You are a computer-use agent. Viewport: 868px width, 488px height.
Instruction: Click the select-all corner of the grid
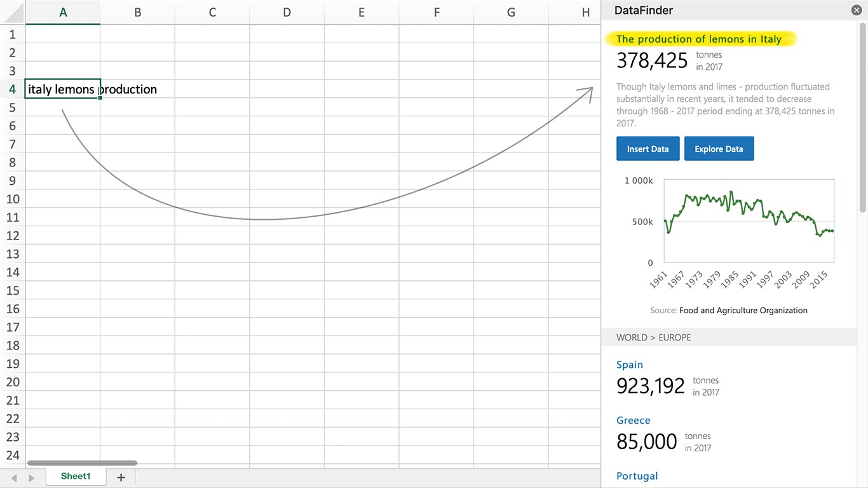coord(13,12)
